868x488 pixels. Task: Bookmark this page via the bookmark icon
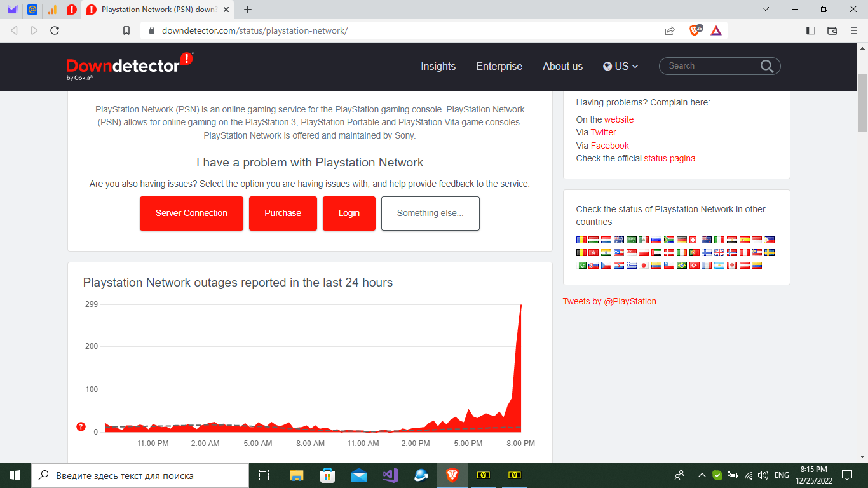click(126, 30)
